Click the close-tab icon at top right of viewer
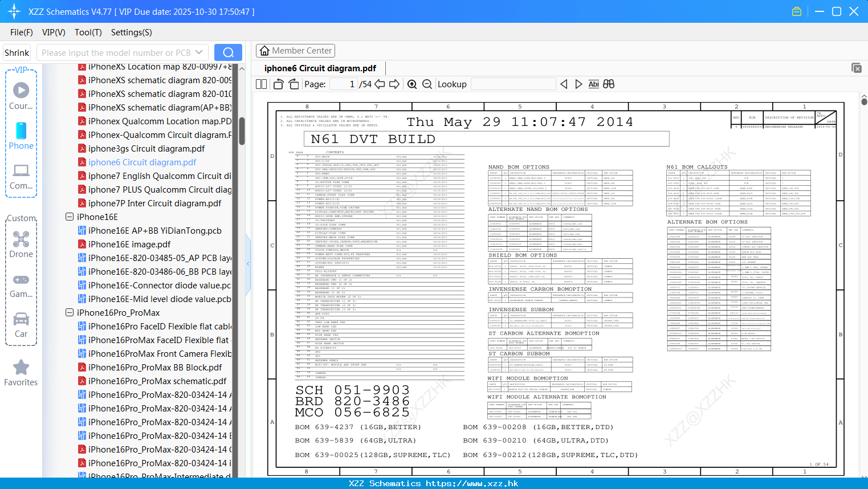This screenshot has width=868, height=489. (x=857, y=68)
